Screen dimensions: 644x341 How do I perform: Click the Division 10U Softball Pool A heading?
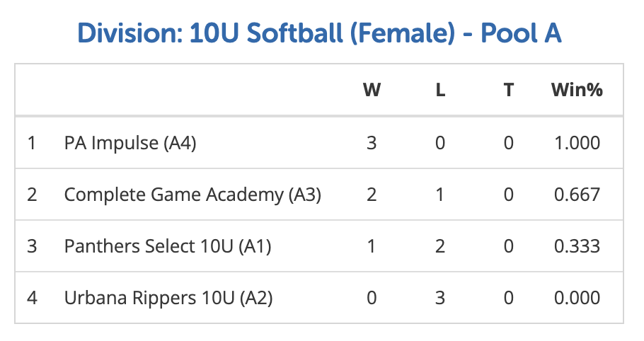(319, 33)
